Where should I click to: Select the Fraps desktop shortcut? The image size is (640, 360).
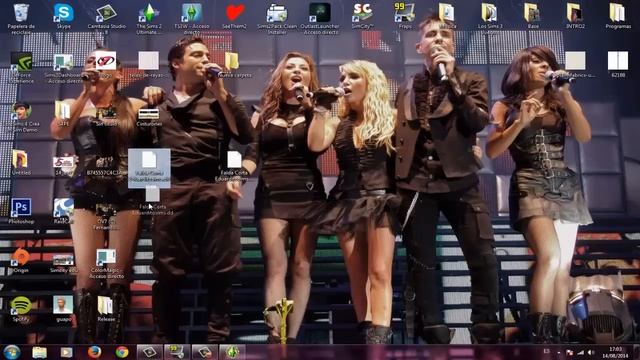pos(405,16)
